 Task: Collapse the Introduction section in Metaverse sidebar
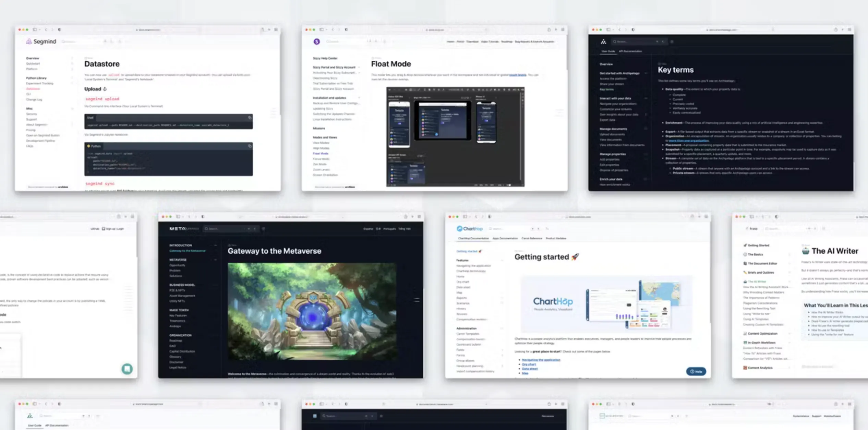click(215, 246)
